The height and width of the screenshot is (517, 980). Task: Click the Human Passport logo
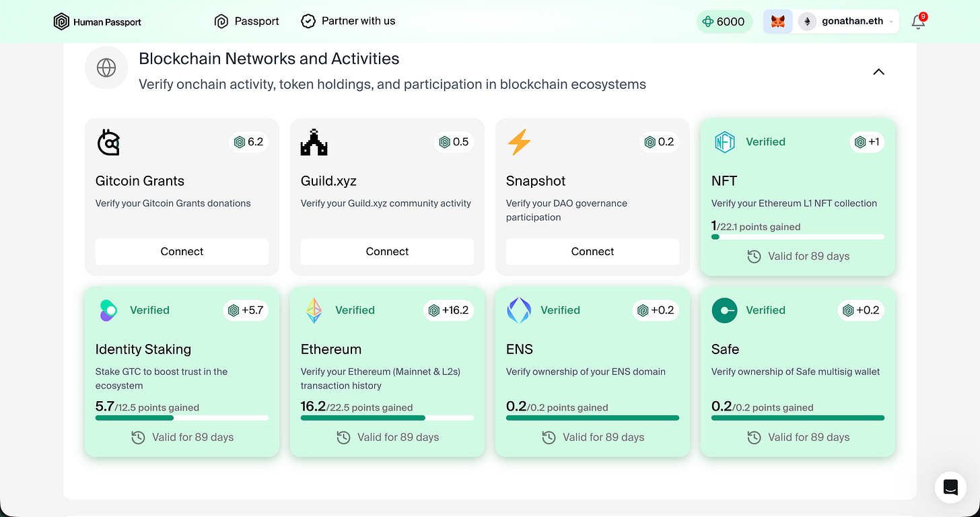[x=98, y=22]
